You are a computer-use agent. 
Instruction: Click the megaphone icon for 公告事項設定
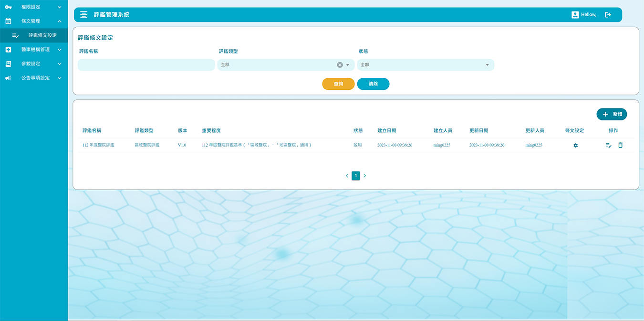(8, 78)
